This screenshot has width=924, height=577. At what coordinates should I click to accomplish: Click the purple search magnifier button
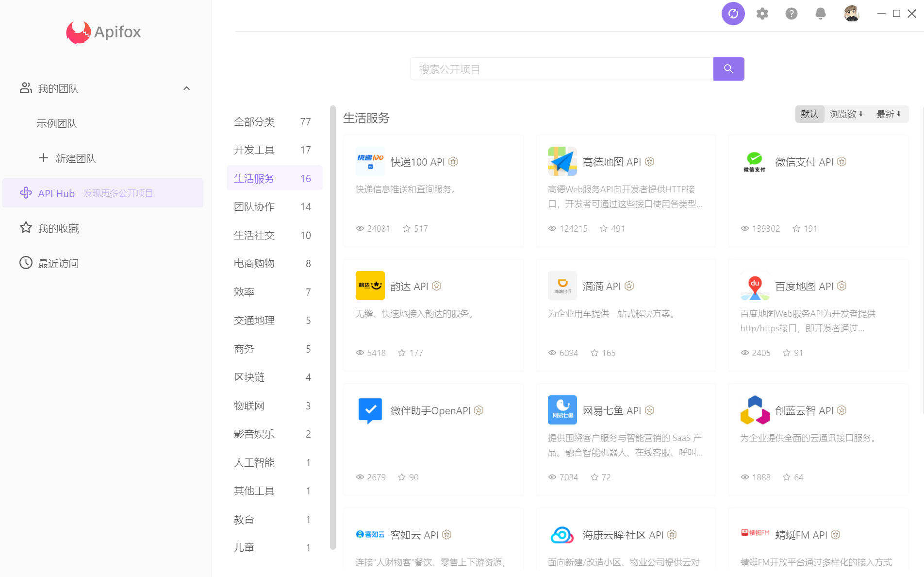728,69
